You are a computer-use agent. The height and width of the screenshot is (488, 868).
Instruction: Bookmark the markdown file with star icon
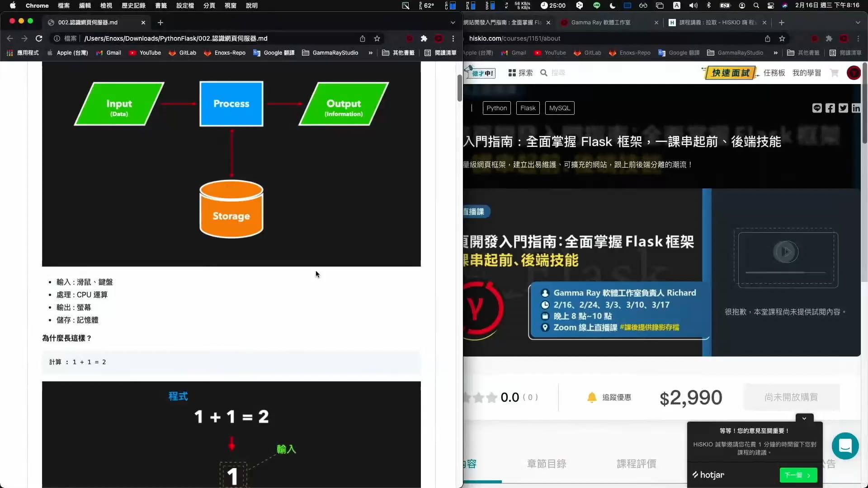(x=377, y=38)
